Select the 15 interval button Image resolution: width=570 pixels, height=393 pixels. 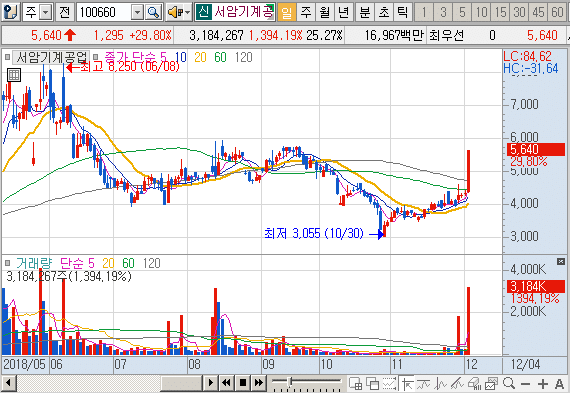click(500, 12)
